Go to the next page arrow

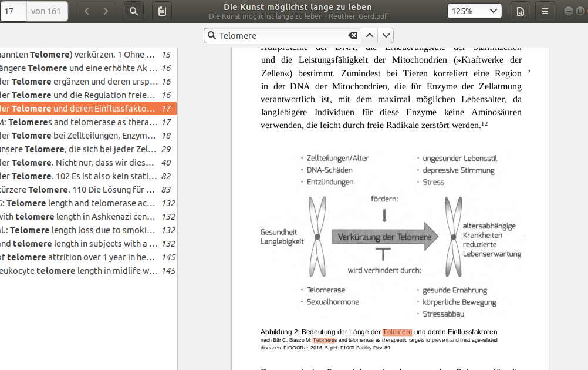click(x=106, y=11)
